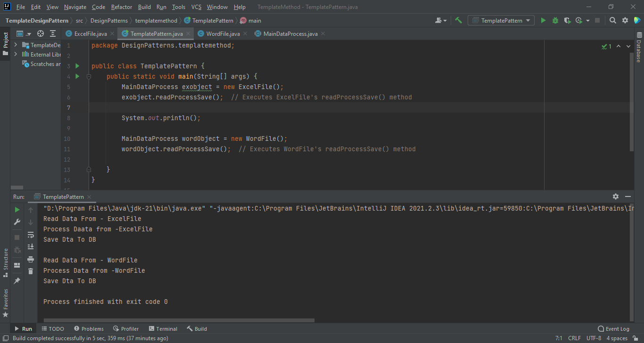
Task: Toggle the Favorites tool window
Action: click(5, 302)
